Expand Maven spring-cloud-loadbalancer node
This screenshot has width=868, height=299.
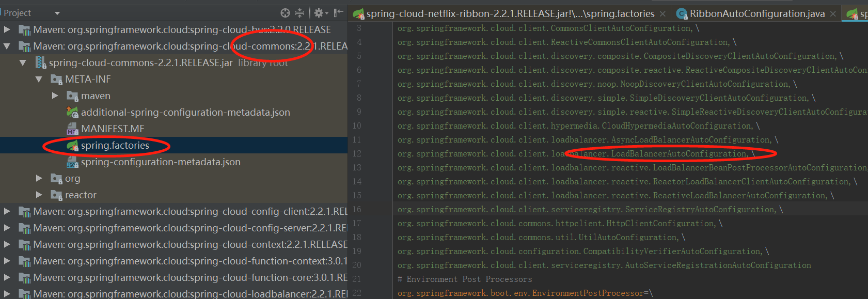point(7,293)
